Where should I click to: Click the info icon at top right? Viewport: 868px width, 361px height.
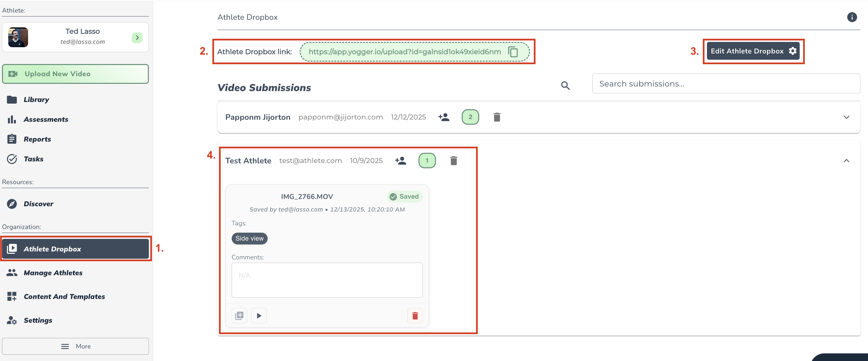click(x=851, y=17)
